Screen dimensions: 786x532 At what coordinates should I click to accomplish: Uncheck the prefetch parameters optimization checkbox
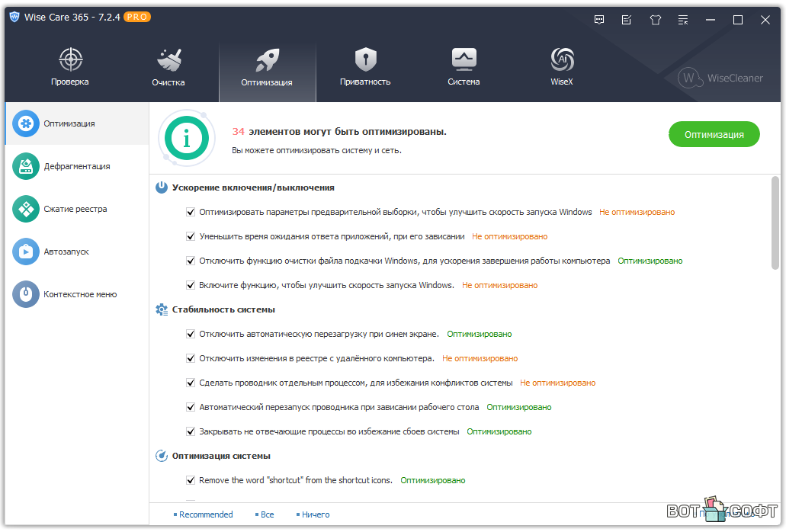(x=191, y=212)
